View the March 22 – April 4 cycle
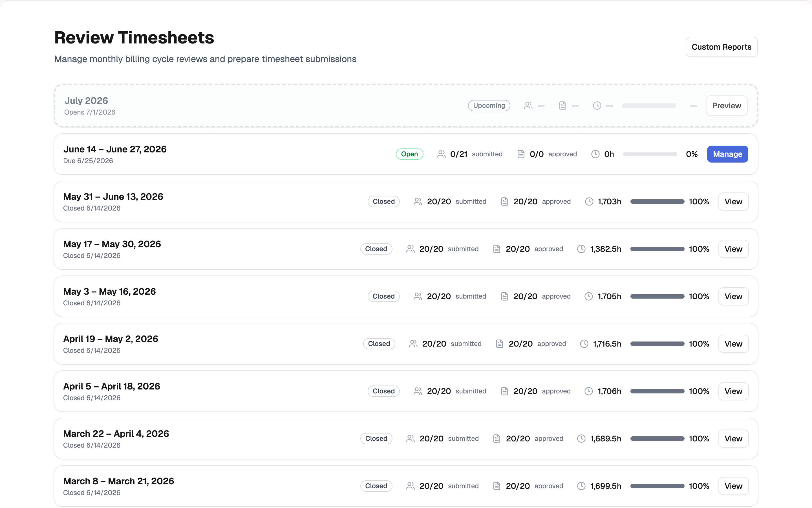The image size is (812, 508). [x=733, y=439]
